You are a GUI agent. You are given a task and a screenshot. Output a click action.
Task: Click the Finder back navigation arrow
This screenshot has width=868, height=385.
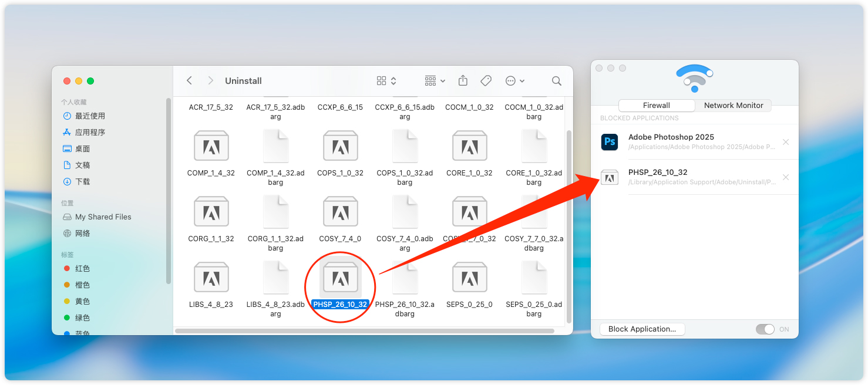coord(189,81)
